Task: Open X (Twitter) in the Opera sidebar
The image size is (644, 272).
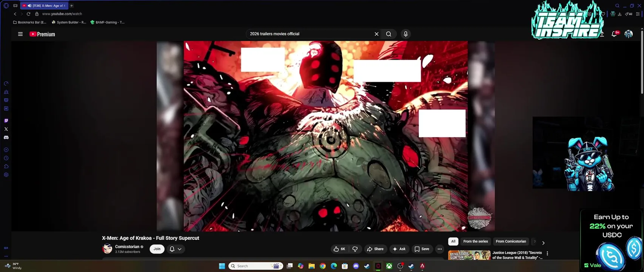Action: pyautogui.click(x=6, y=129)
